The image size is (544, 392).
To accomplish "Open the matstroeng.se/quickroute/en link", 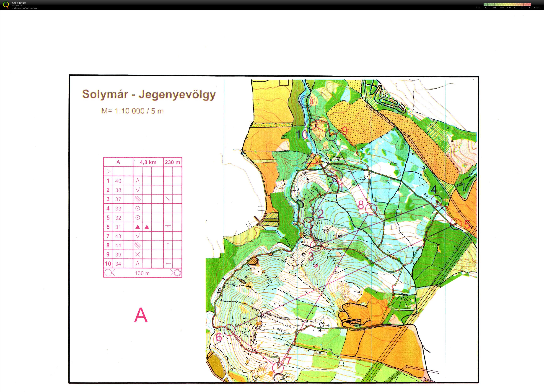I will [x=25, y=8].
